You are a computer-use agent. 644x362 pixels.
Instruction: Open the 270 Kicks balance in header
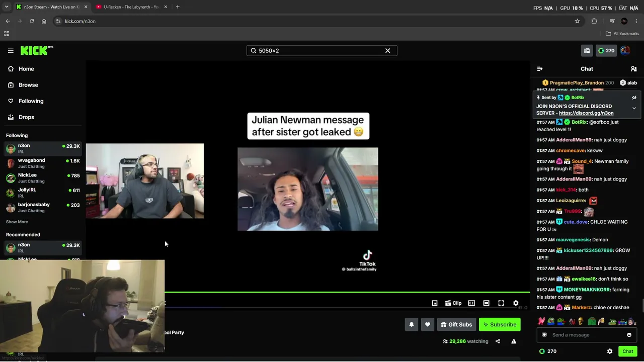coord(606,51)
